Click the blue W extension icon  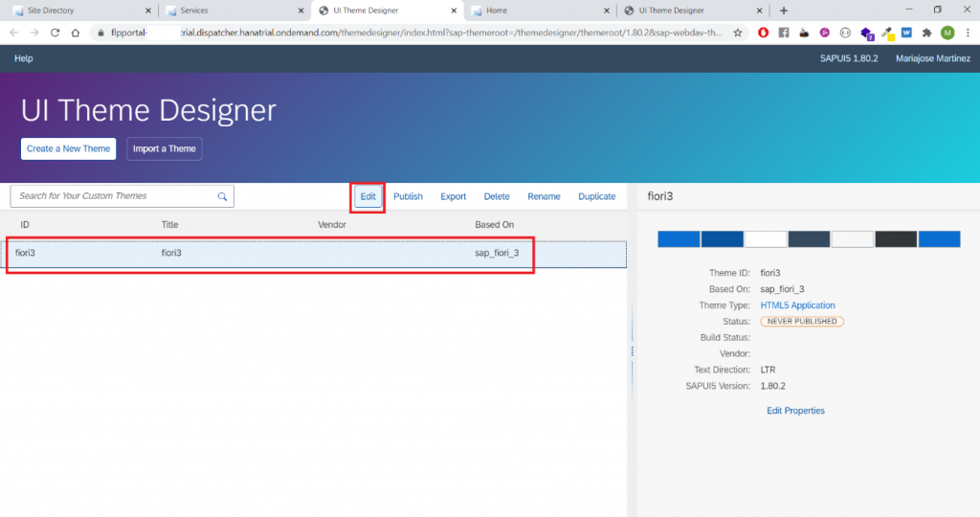pos(906,33)
